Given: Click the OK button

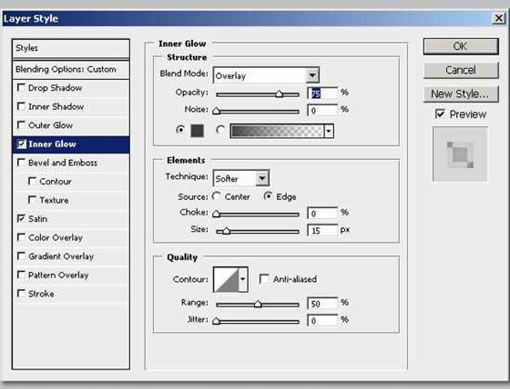Looking at the screenshot, I should pos(461,46).
